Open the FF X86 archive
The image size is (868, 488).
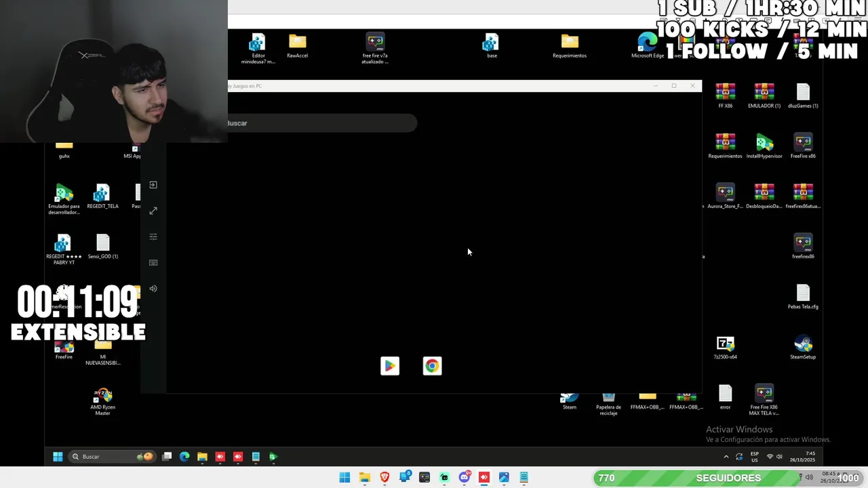(725, 96)
